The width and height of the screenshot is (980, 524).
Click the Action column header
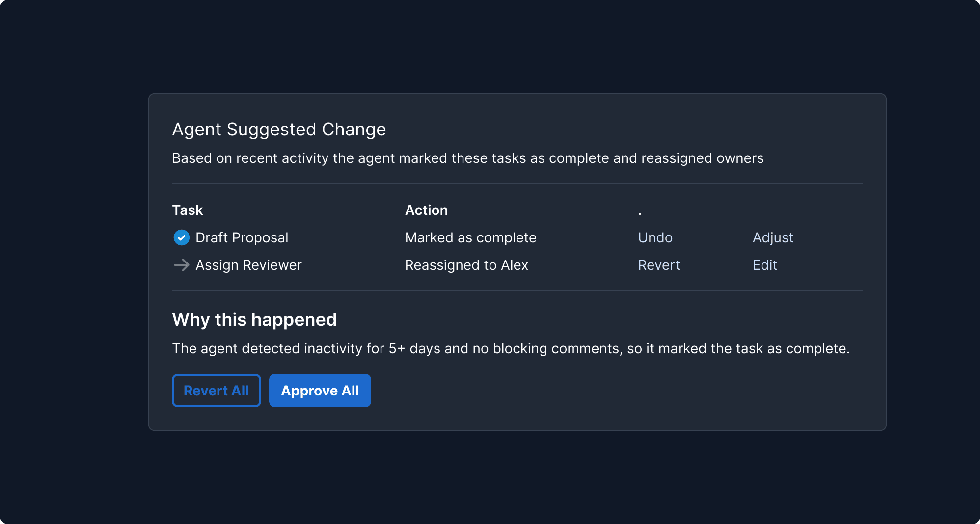click(x=426, y=210)
